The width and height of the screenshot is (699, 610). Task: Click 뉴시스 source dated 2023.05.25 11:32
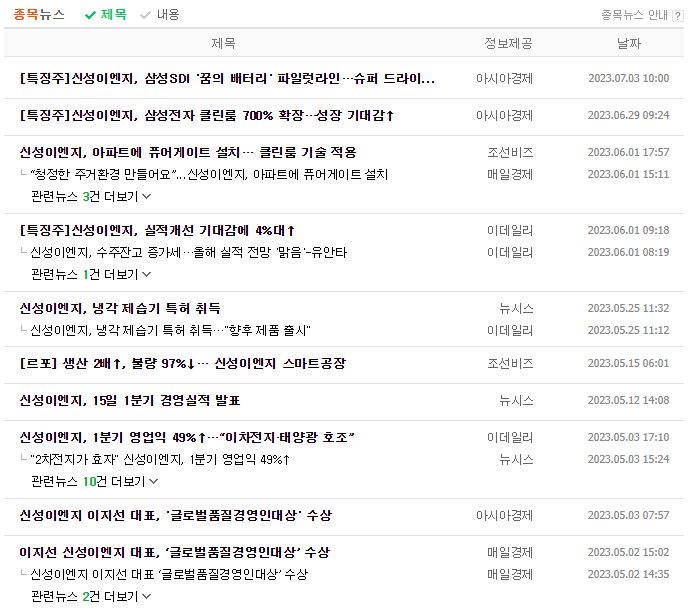516,309
